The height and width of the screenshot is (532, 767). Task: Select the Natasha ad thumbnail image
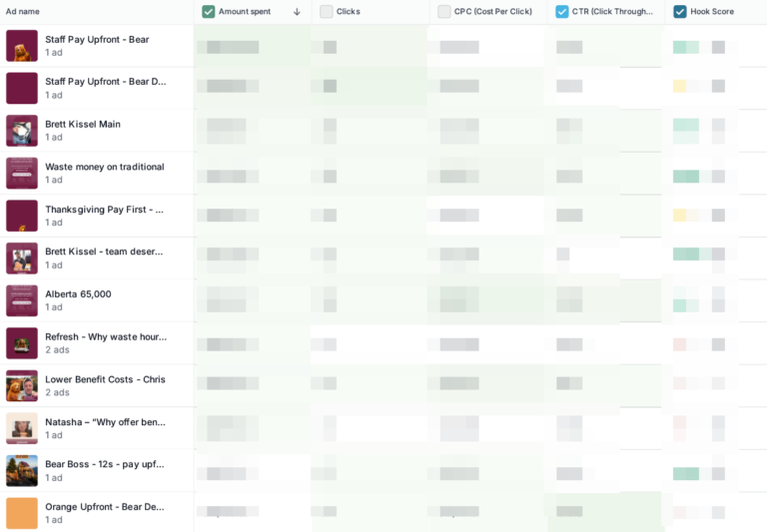point(22,428)
